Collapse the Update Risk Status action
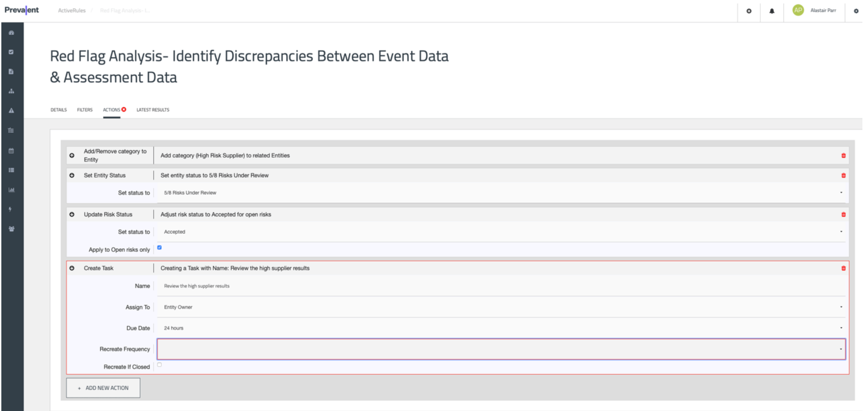 tap(72, 214)
